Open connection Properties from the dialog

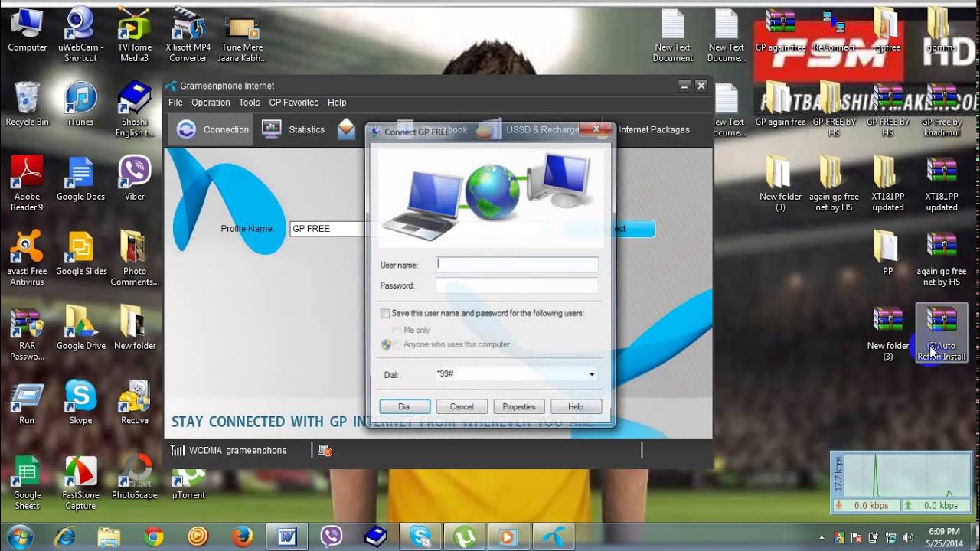tap(518, 406)
